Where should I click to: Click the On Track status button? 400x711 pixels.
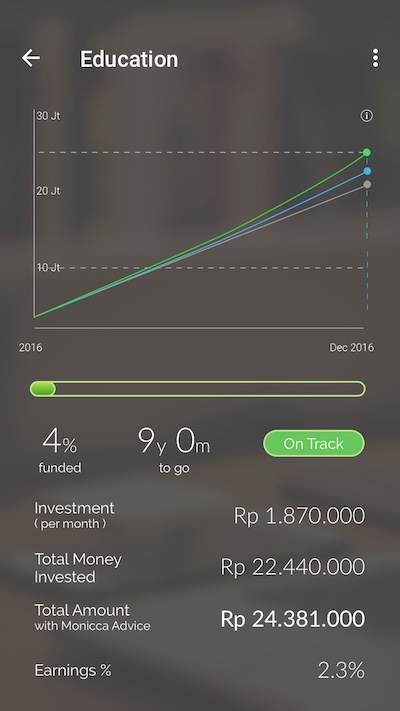(x=314, y=443)
